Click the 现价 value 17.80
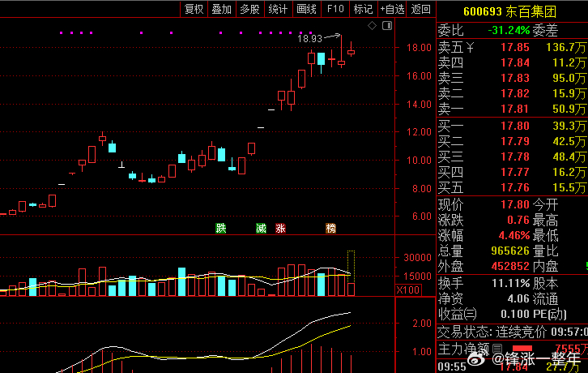This screenshot has width=588, height=373. click(x=515, y=204)
